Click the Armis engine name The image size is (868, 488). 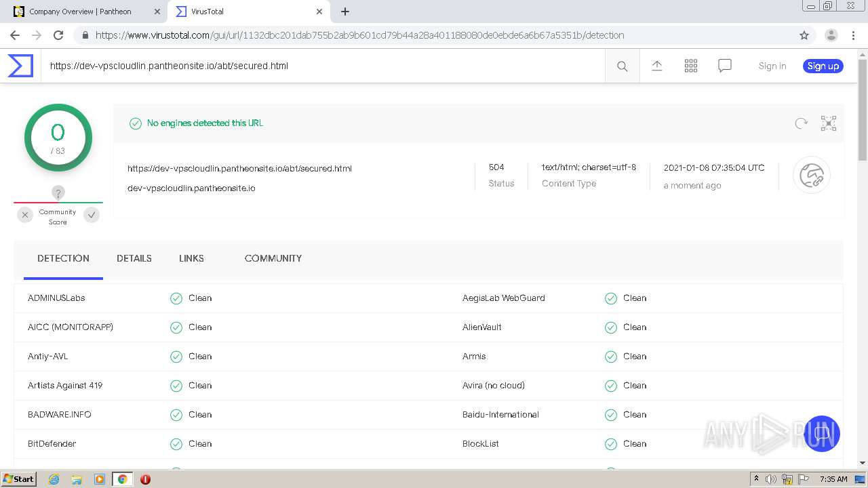(474, 357)
